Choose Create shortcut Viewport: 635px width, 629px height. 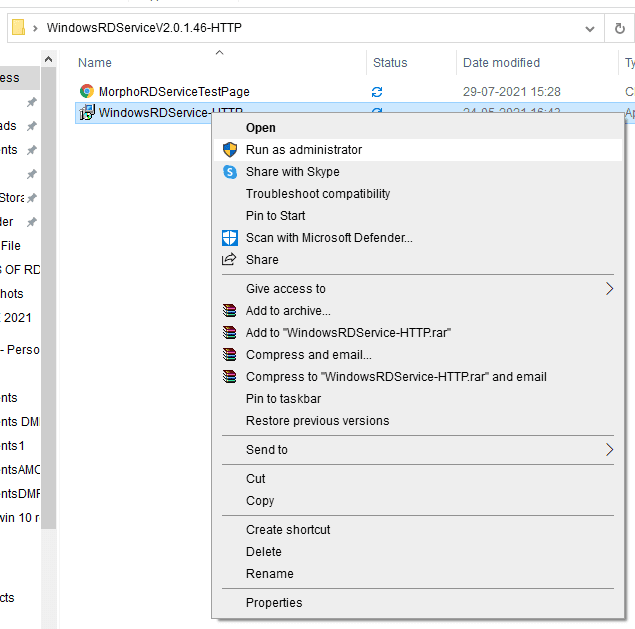point(418,530)
